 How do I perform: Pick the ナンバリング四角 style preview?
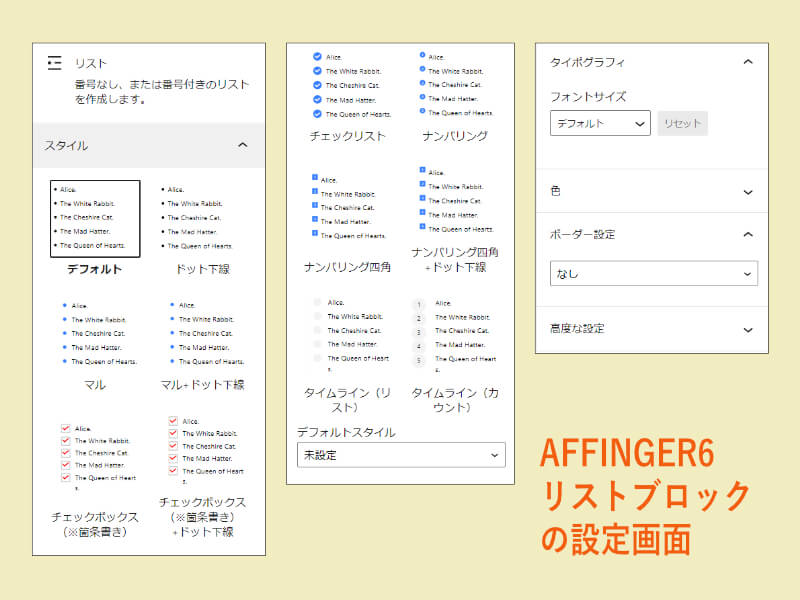[347, 207]
